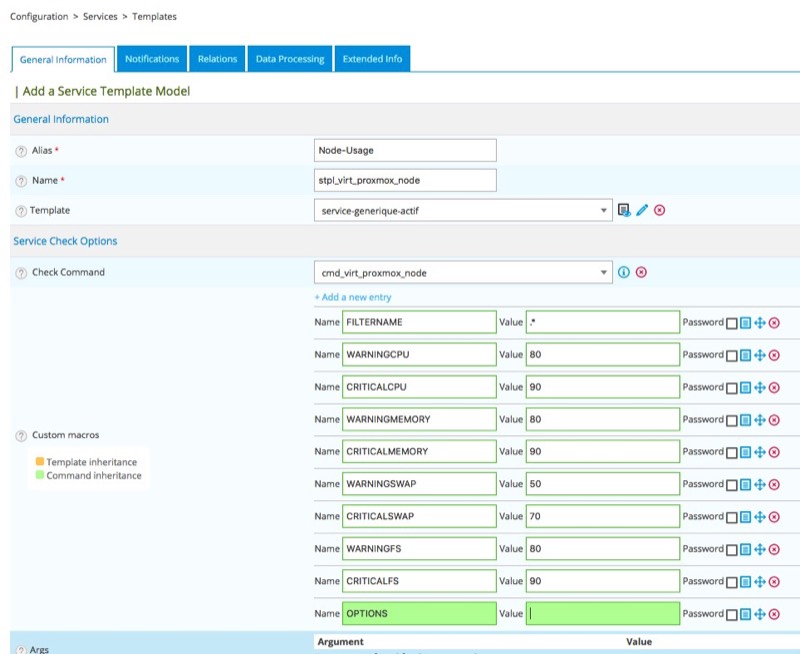Open the Data Processing tab
Viewport: 800px width, 654px height.
click(290, 59)
